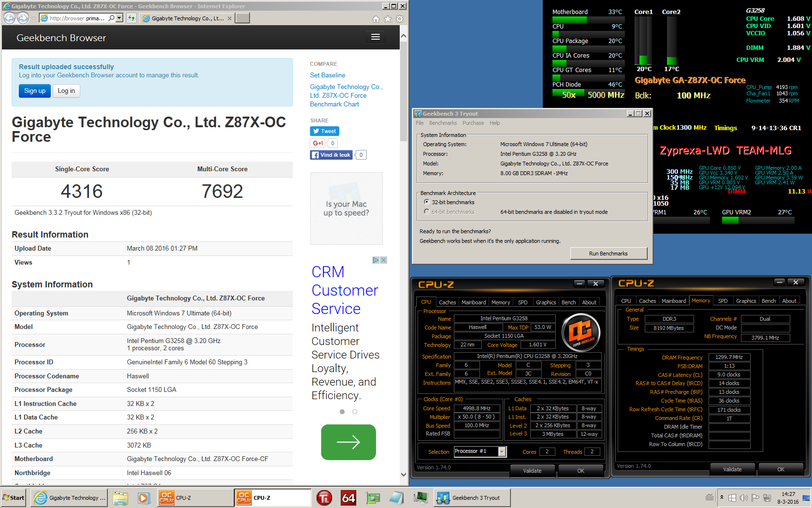Click OK in left CPU-Z window
812x508 pixels.
[x=580, y=471]
